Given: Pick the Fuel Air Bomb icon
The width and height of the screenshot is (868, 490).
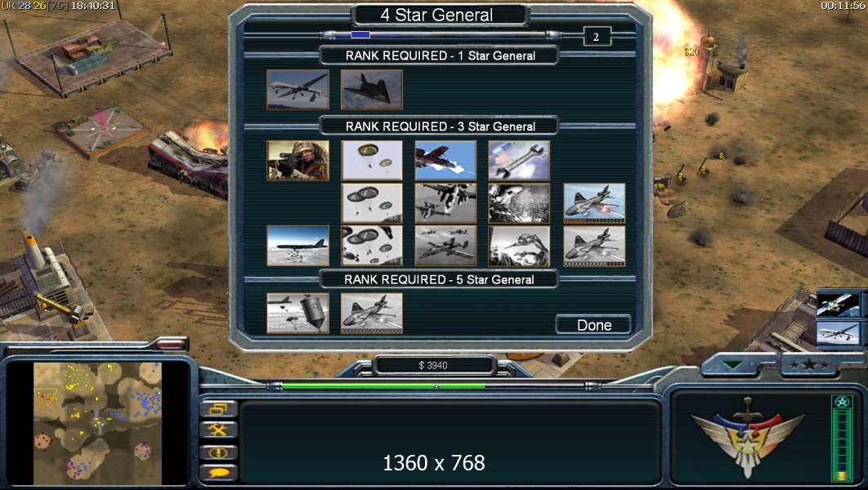Looking at the screenshot, I should click(298, 314).
